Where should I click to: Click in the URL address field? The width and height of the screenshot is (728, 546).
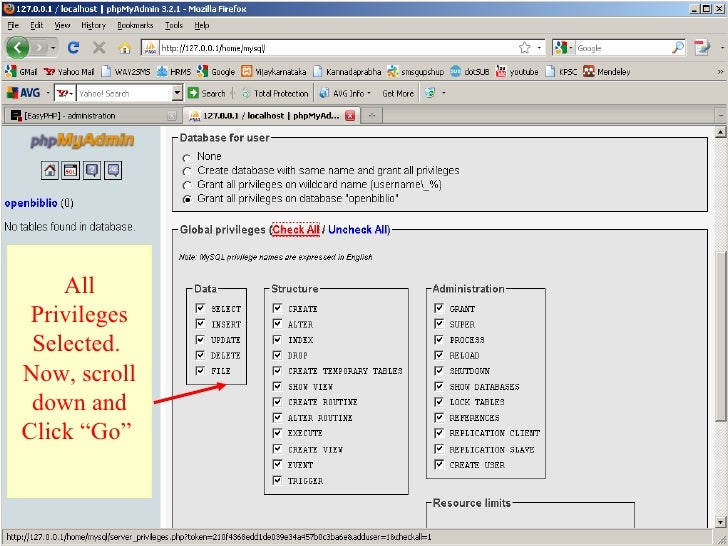point(338,47)
